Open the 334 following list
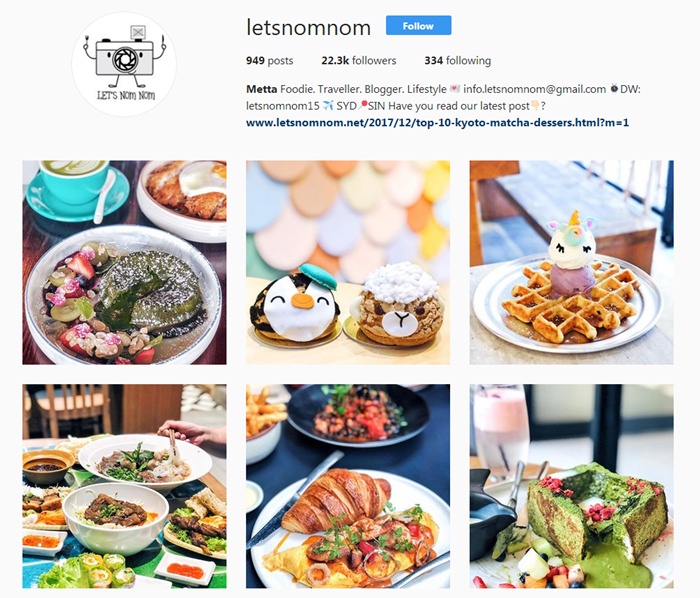Viewport: 700px width, 598px height. click(458, 61)
